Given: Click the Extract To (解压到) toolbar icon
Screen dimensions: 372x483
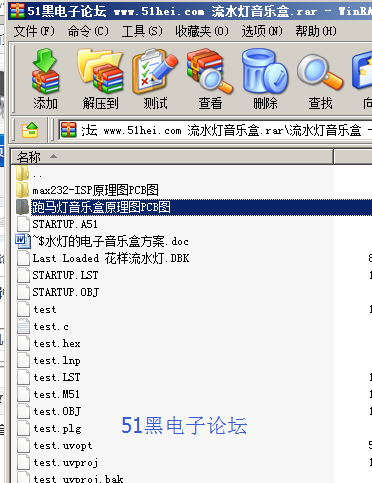Looking at the screenshot, I should 100,79.
